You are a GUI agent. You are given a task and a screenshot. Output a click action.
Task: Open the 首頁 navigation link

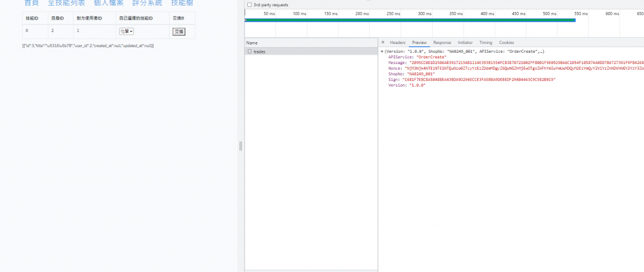point(31,3)
